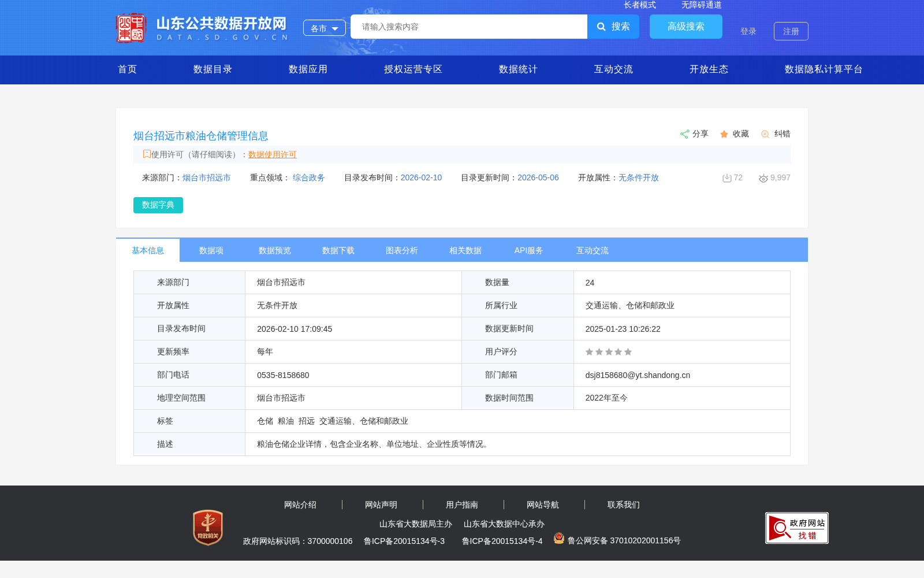This screenshot has height=578, width=924.
Task: Enable 长者模式 elder mode
Action: (640, 5)
